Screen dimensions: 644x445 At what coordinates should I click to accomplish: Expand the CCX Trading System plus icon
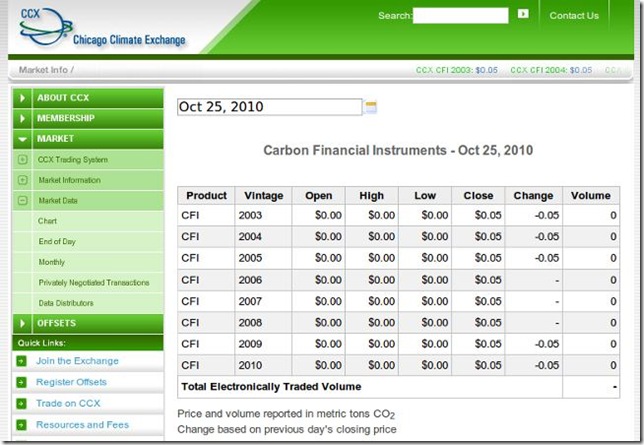click(22, 160)
